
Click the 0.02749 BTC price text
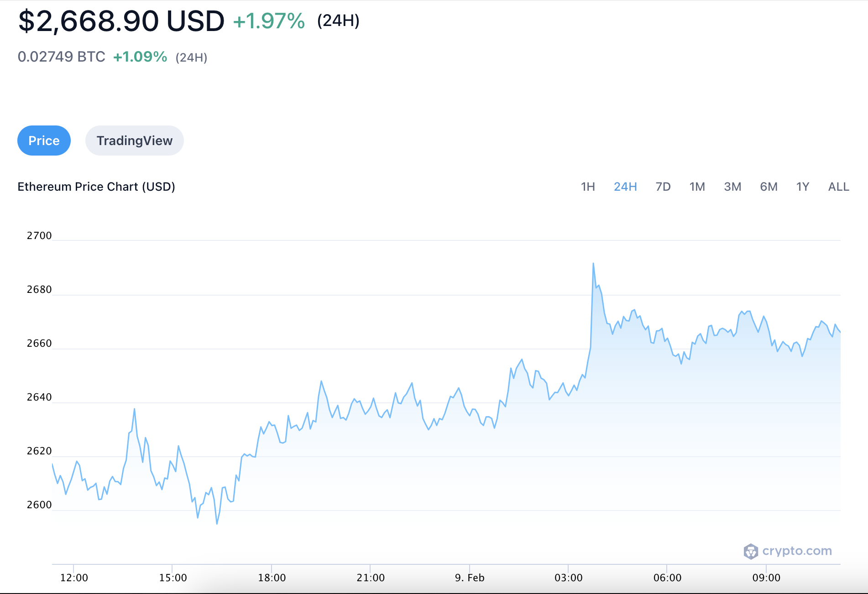pyautogui.click(x=62, y=57)
